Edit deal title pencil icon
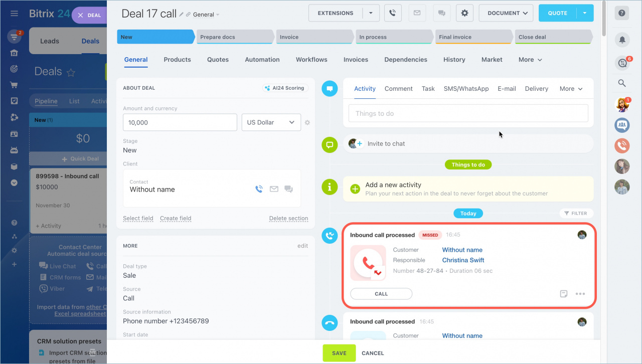Viewport: 642px width, 364px height. click(182, 15)
